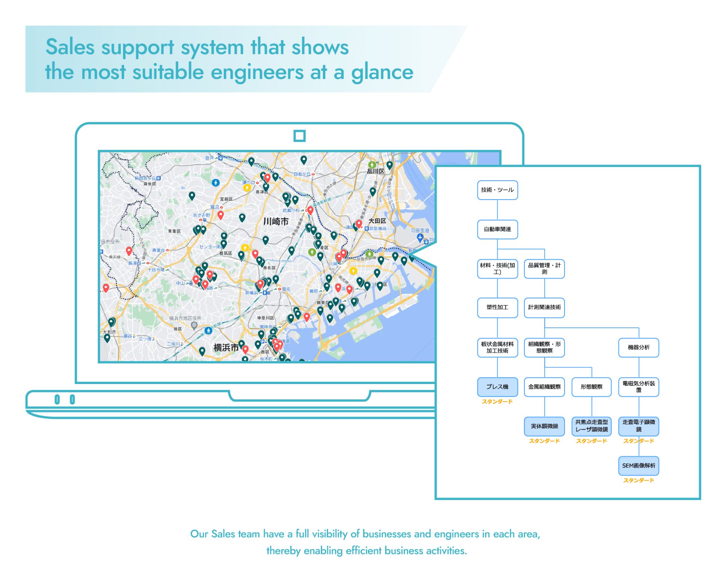Click the 板状金属材料加工技術 node
The height and width of the screenshot is (581, 728).
[x=497, y=347]
